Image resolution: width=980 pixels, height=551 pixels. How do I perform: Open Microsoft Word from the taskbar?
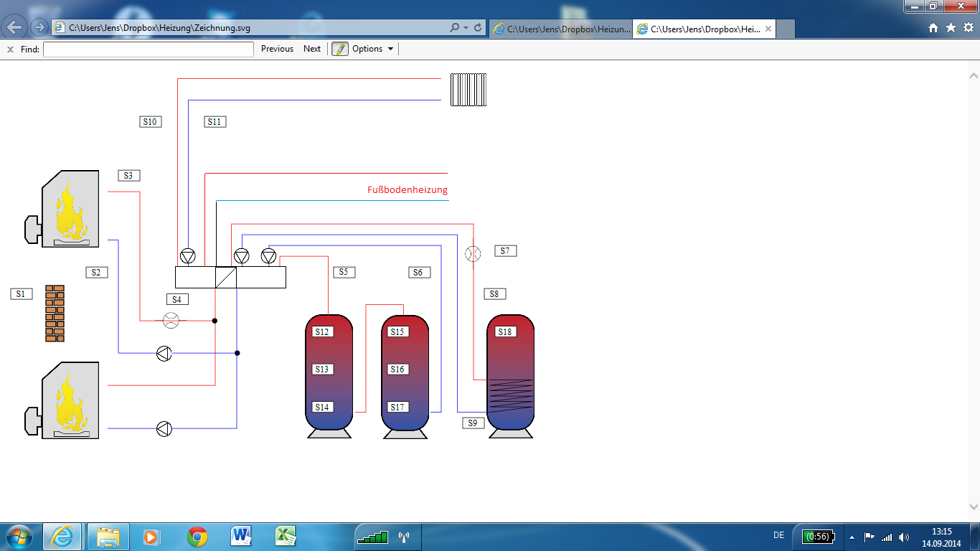point(241,536)
